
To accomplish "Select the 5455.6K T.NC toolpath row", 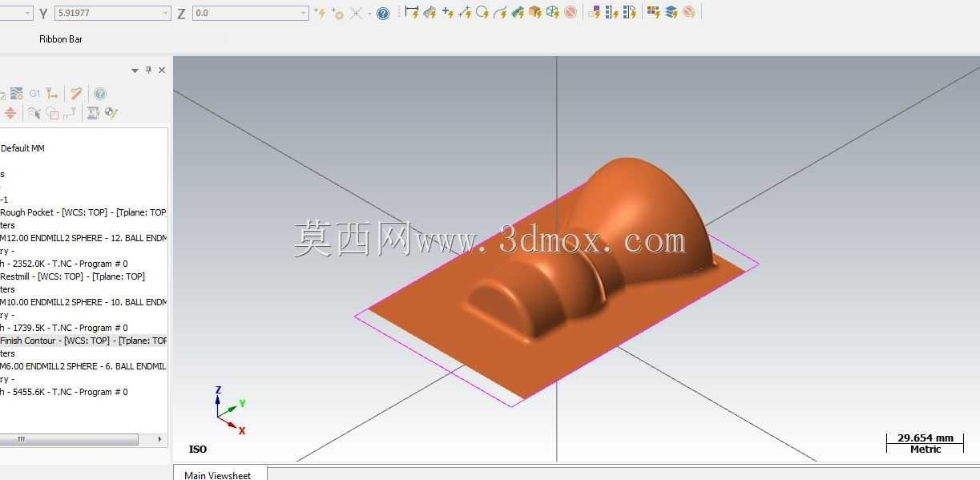I will tap(64, 392).
